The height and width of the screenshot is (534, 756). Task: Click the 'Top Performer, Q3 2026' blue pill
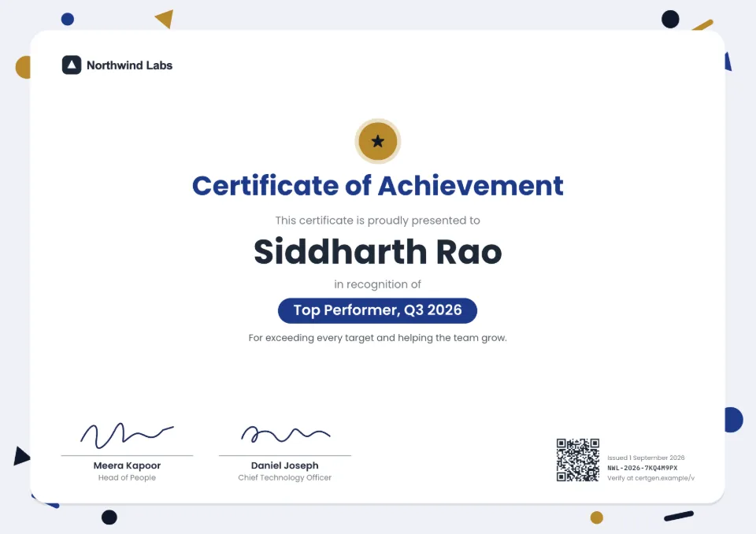point(377,310)
